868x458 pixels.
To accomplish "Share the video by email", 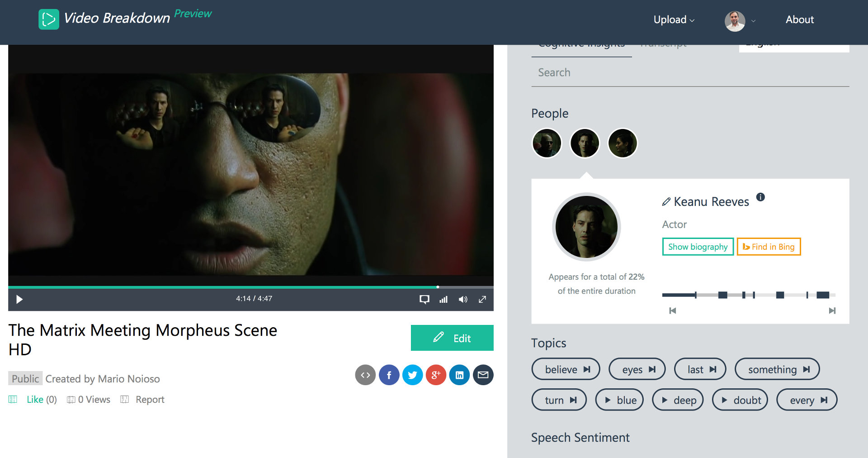I will click(483, 375).
